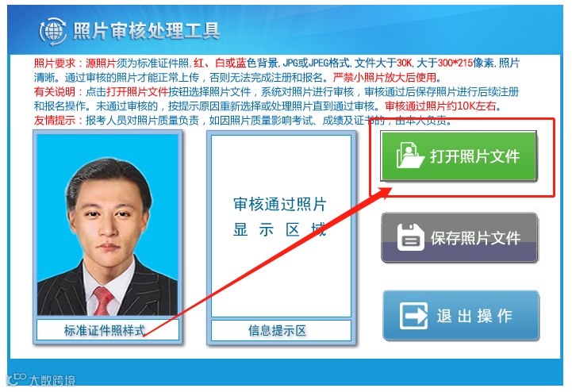
Task: Click the arrow exit icon on blue button
Action: coord(413,316)
